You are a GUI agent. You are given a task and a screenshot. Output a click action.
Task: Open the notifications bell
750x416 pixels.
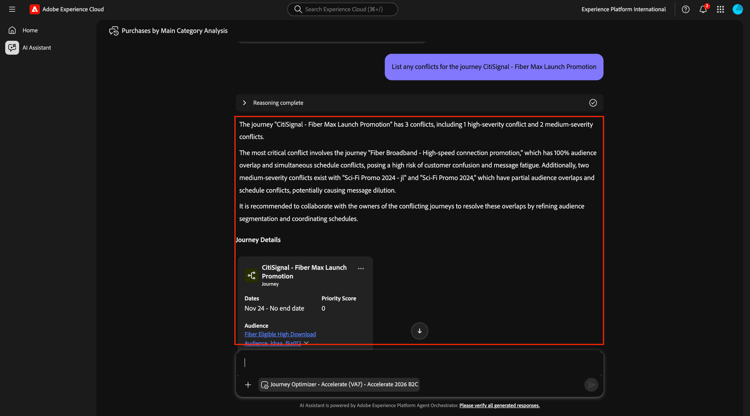pos(703,9)
